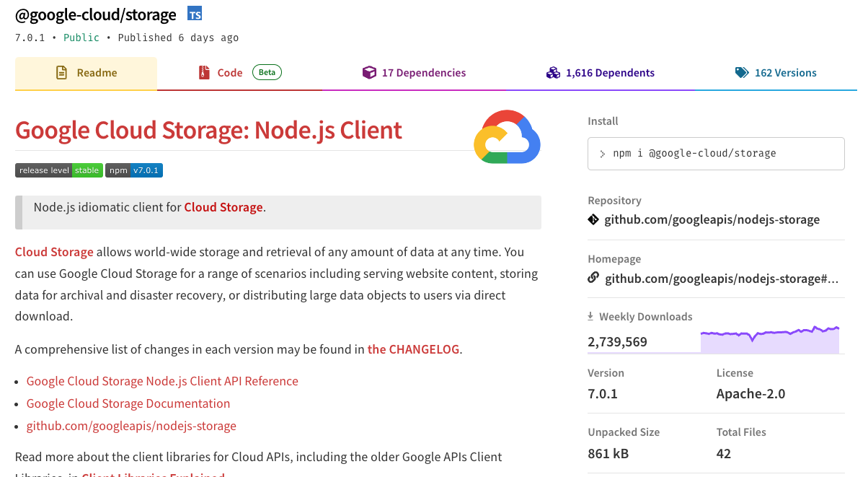
Task: Copy the npm i @google-cloud/storage install command
Action: click(716, 154)
